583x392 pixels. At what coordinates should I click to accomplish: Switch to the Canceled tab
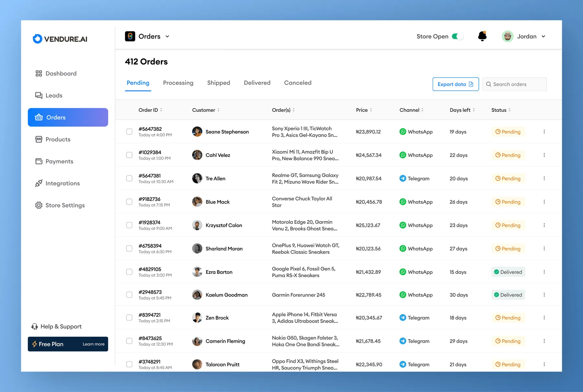click(298, 83)
